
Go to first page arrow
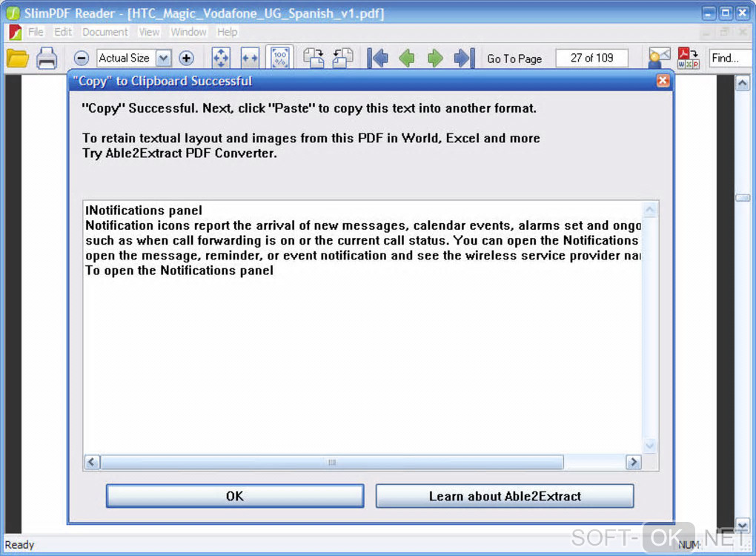click(377, 58)
